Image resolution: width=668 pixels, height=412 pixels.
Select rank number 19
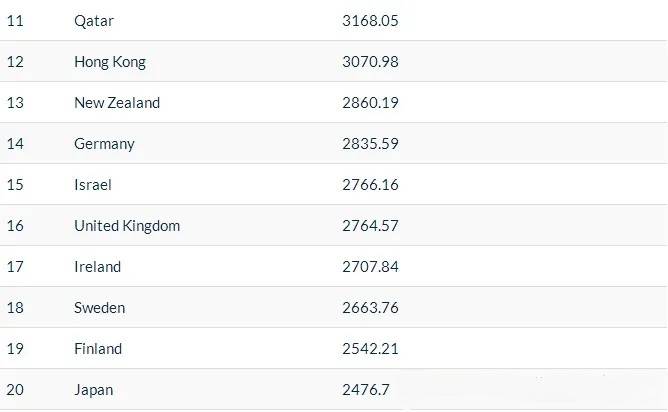coord(15,348)
